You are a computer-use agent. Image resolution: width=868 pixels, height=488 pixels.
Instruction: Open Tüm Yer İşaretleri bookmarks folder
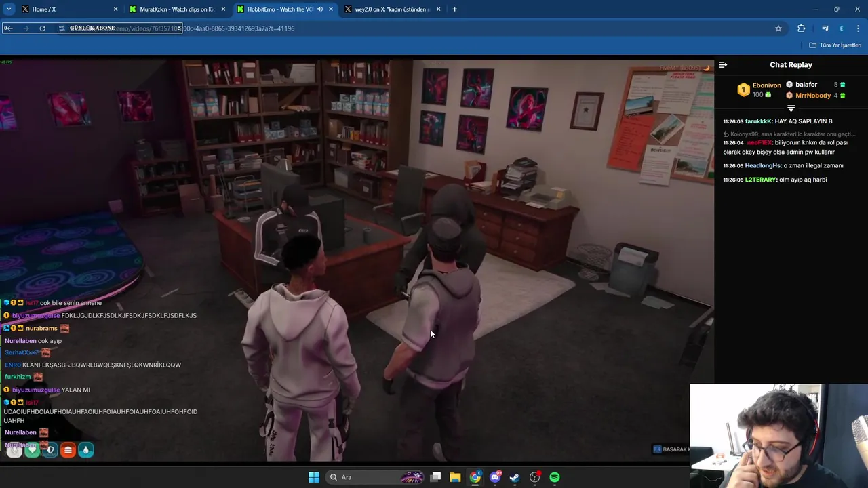[x=835, y=45]
